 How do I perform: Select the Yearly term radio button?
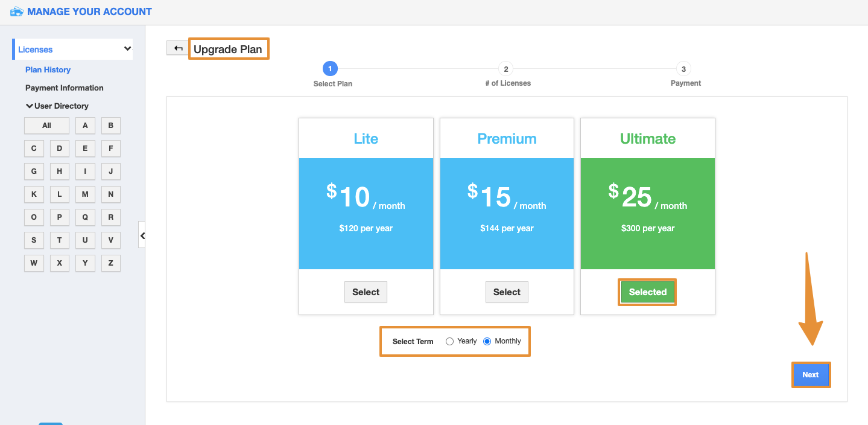(x=449, y=342)
